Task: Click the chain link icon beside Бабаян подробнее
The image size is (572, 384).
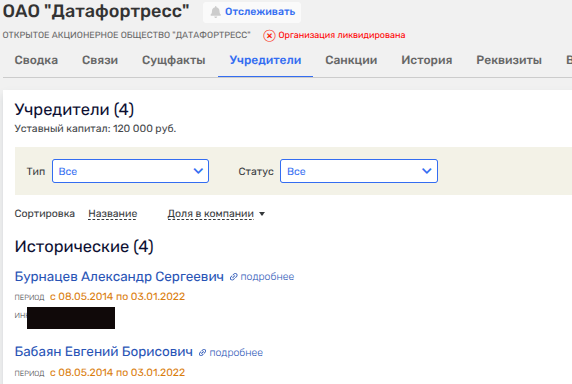Action: (x=202, y=353)
